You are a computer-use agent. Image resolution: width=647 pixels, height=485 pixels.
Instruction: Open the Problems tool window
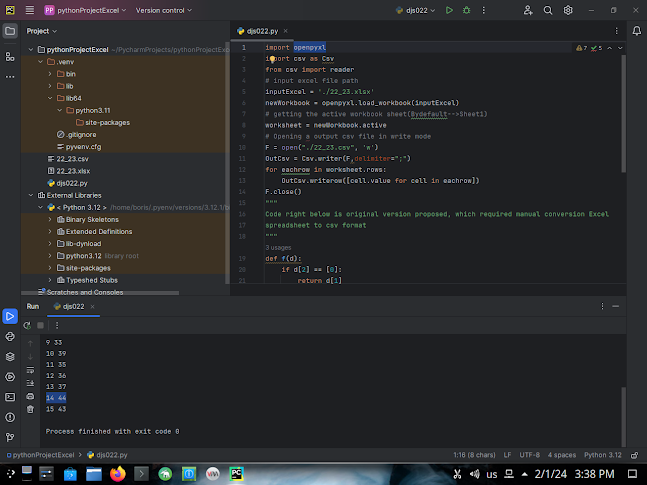pyautogui.click(x=10, y=417)
